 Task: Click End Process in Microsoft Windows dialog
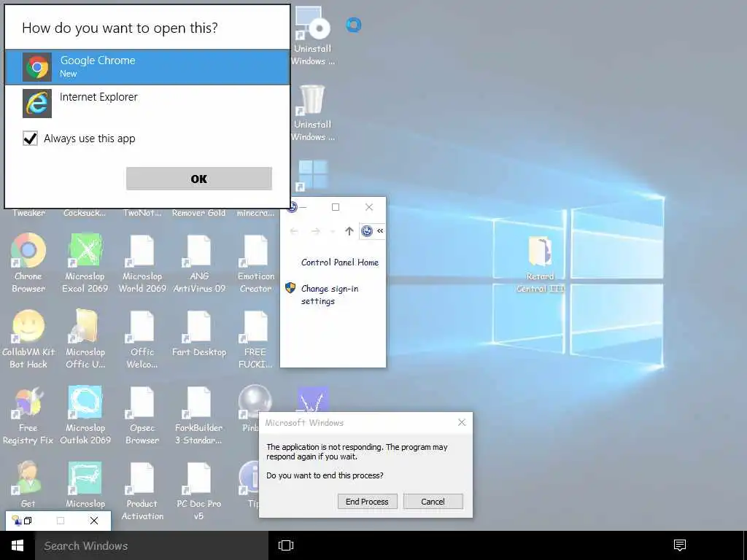[368, 502]
